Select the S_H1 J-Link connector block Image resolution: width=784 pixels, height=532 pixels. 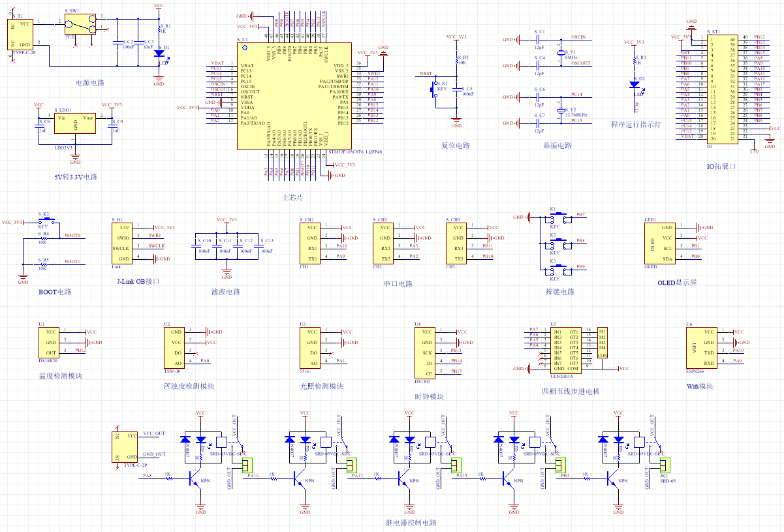pyautogui.click(x=124, y=243)
